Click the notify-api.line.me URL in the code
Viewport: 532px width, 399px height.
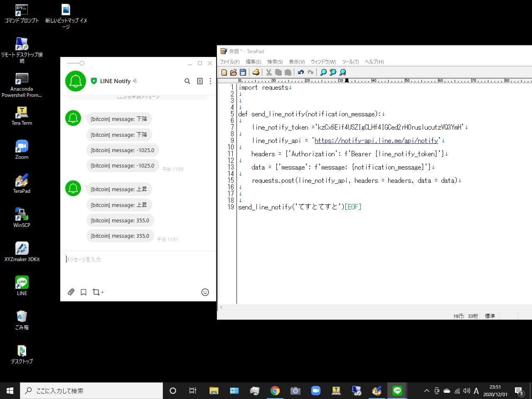[x=376, y=140]
